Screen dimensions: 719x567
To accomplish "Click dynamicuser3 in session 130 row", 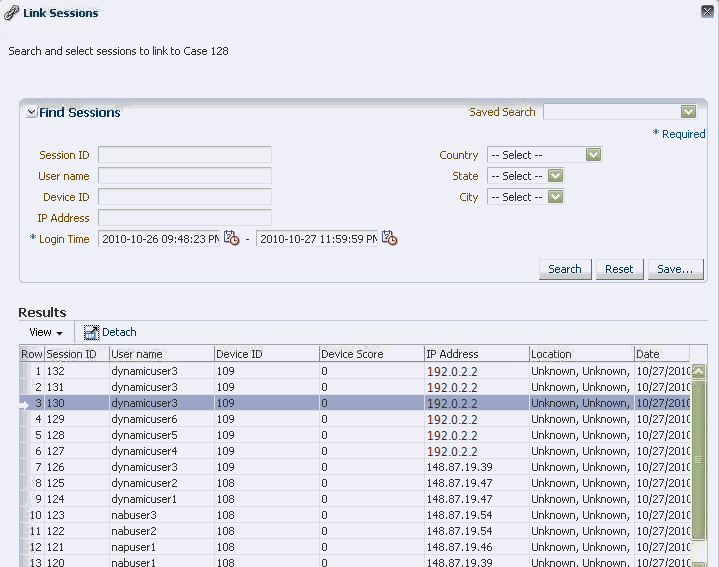I will [144, 403].
